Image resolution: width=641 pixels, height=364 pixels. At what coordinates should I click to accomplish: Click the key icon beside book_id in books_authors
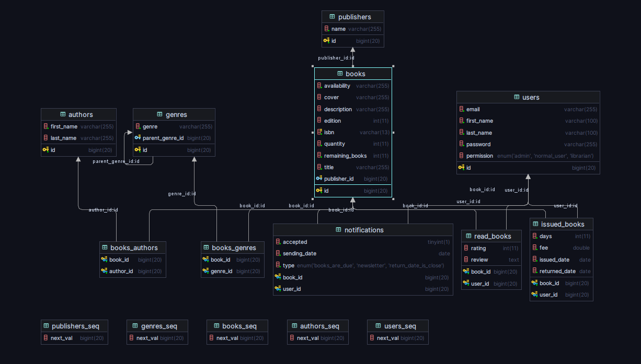point(105,260)
